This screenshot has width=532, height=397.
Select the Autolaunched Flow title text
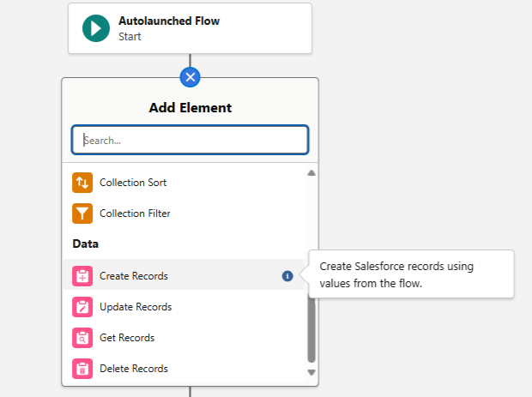tap(169, 21)
